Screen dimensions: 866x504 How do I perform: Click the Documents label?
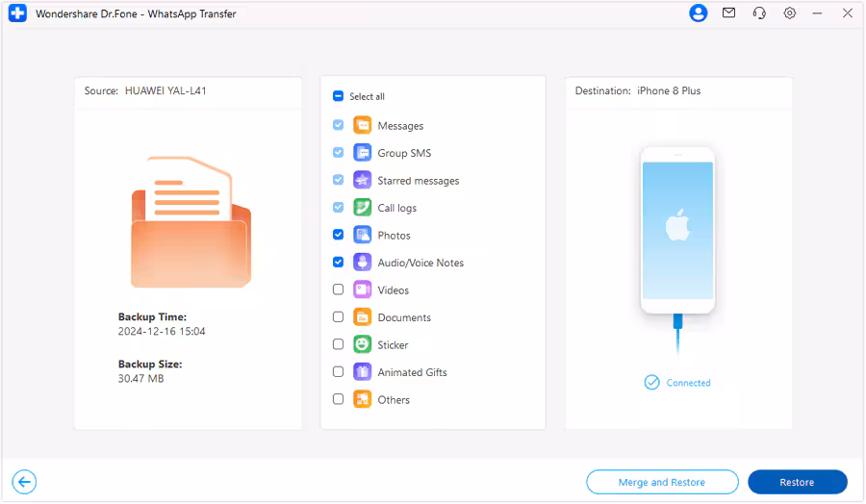[404, 317]
